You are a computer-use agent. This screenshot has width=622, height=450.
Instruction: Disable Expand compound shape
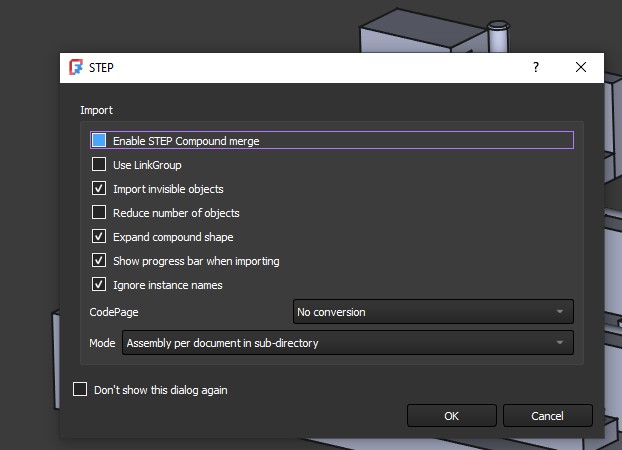point(99,237)
